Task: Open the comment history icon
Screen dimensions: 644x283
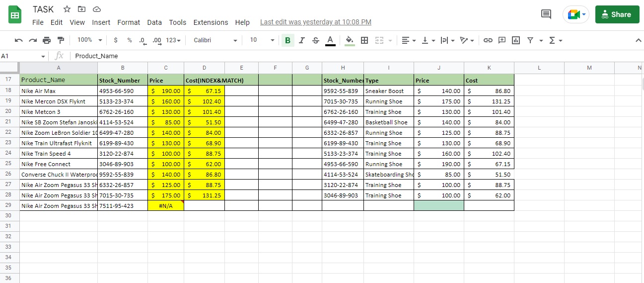Action: pos(546,14)
